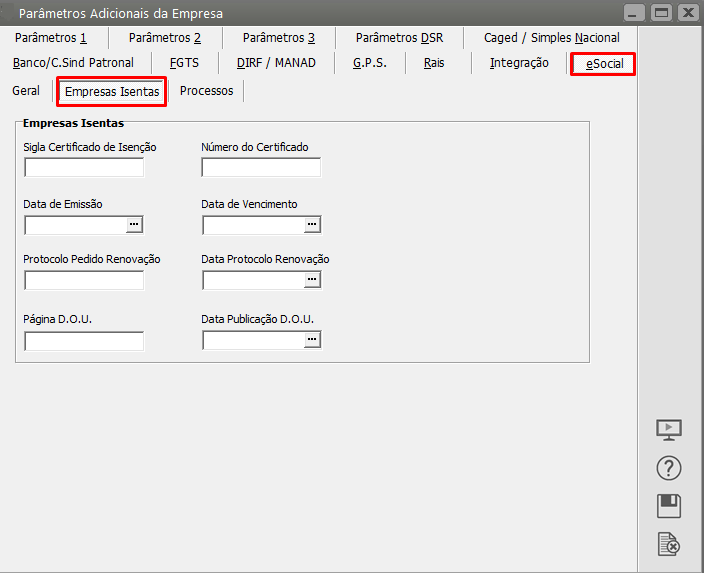704x574 pixels.
Task: Click the Página D.O.U. input field
Action: (84, 341)
